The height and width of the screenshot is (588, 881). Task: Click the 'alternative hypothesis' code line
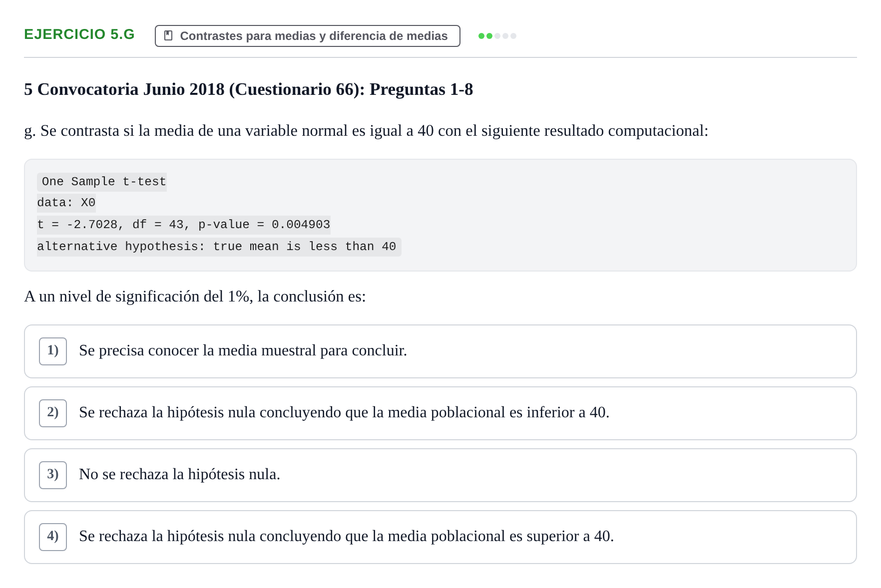click(x=219, y=247)
